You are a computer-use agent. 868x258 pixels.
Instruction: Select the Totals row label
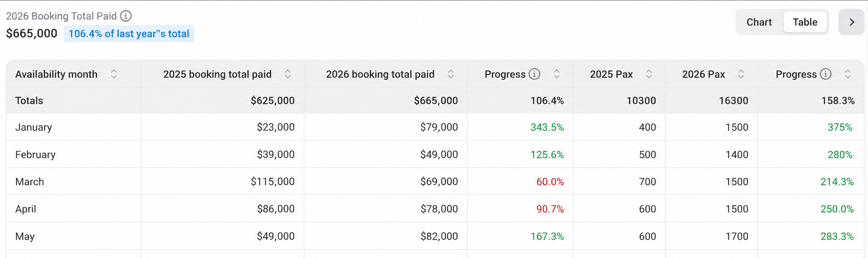29,101
